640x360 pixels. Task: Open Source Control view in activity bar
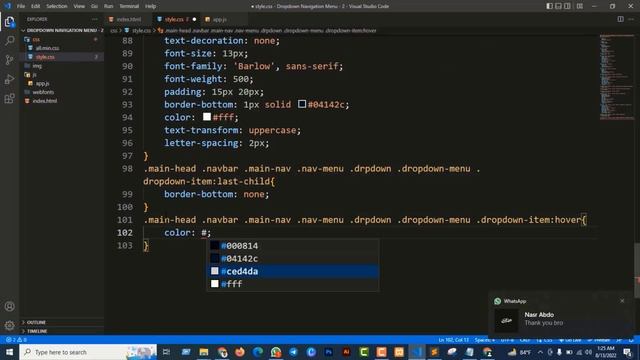coord(9,60)
